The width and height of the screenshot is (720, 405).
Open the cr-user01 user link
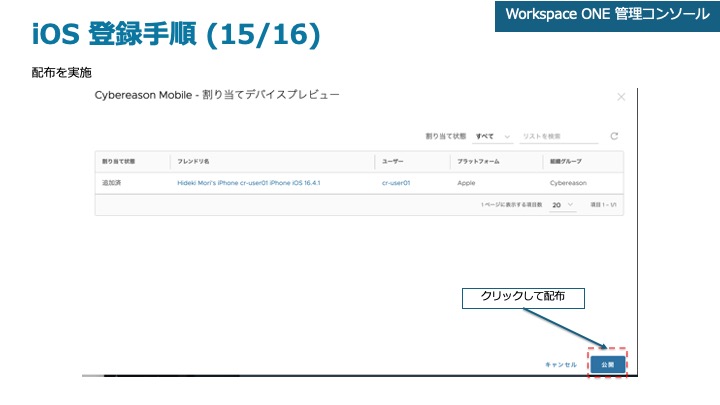pos(396,183)
